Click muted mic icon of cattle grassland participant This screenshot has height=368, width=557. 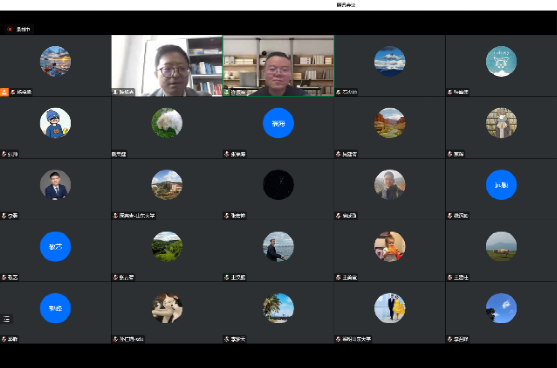point(450,277)
